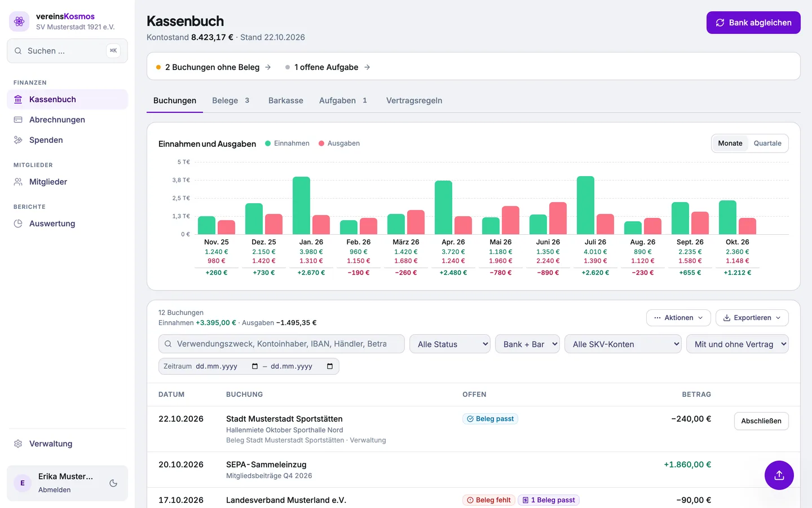
Task: Open the end date calendar picker icon
Action: pos(330,366)
